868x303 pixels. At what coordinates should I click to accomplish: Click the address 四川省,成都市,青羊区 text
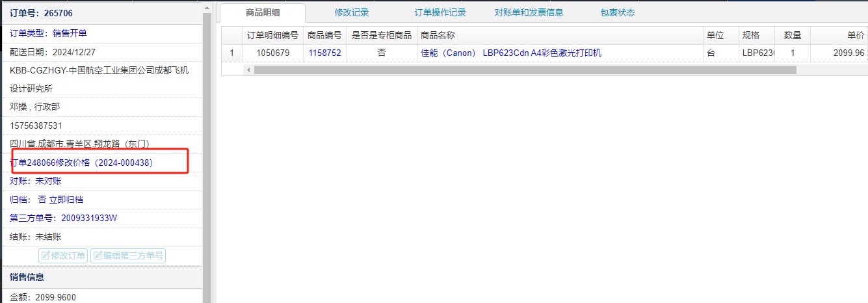pos(80,144)
